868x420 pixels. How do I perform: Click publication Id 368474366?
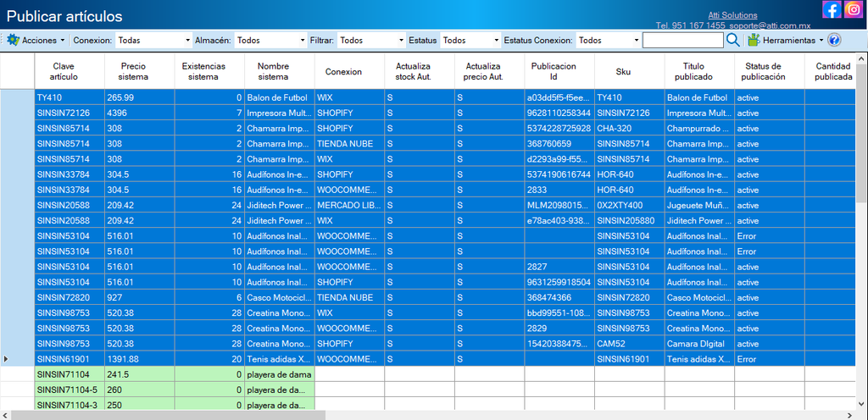559,297
